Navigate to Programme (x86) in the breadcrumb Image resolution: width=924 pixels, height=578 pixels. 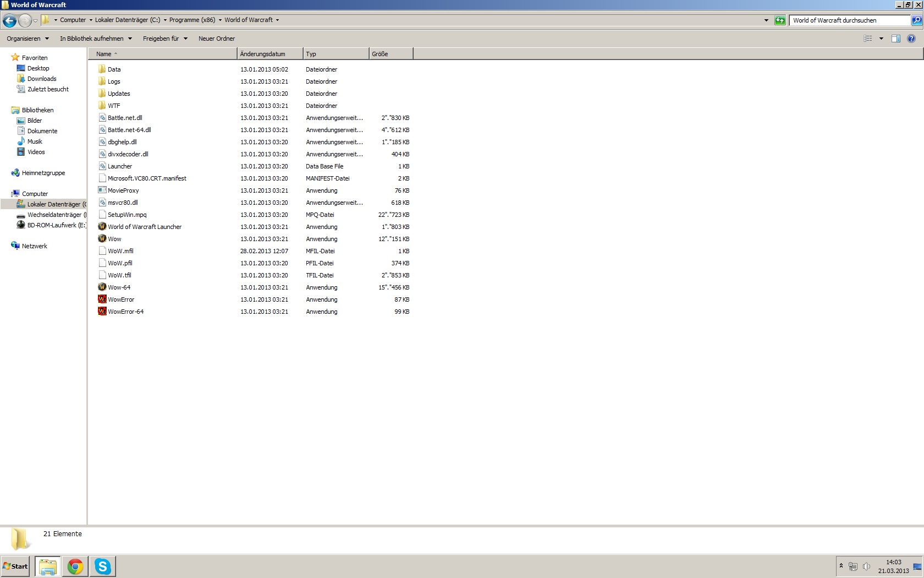point(192,20)
